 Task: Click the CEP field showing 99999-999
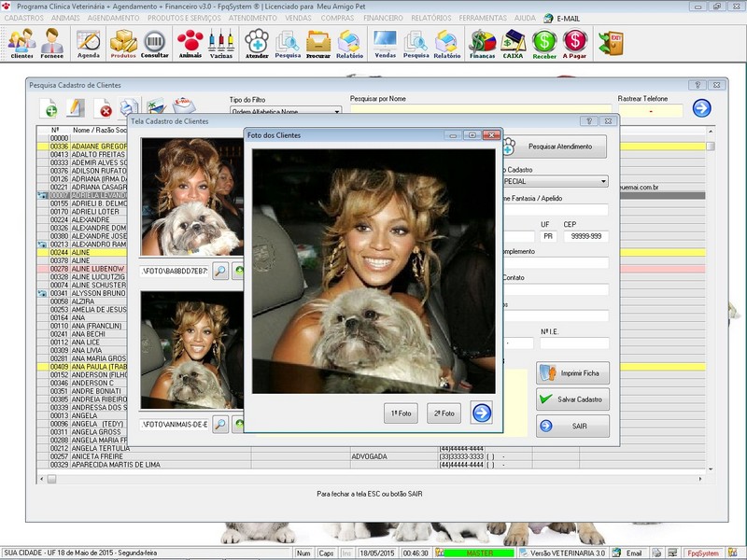point(586,236)
